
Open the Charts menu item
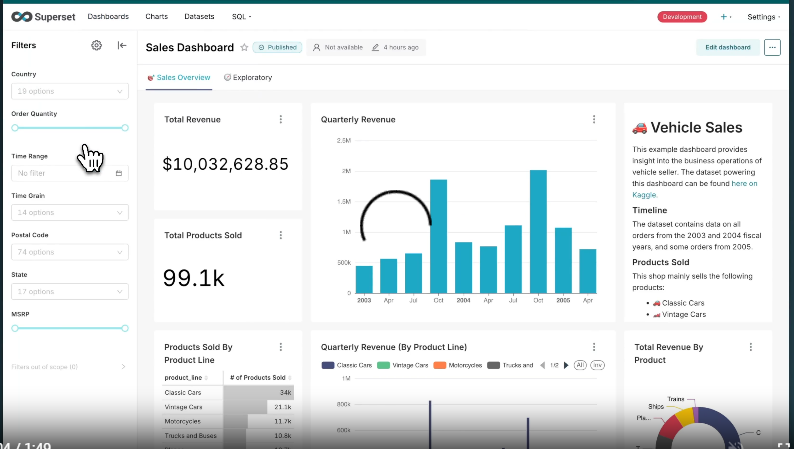pos(156,17)
